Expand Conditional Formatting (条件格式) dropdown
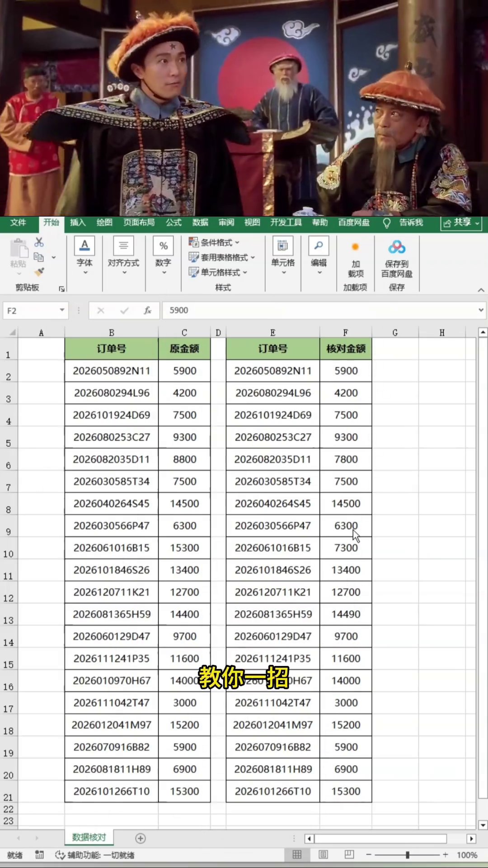Screen dimensions: 488x868 [x=237, y=242]
